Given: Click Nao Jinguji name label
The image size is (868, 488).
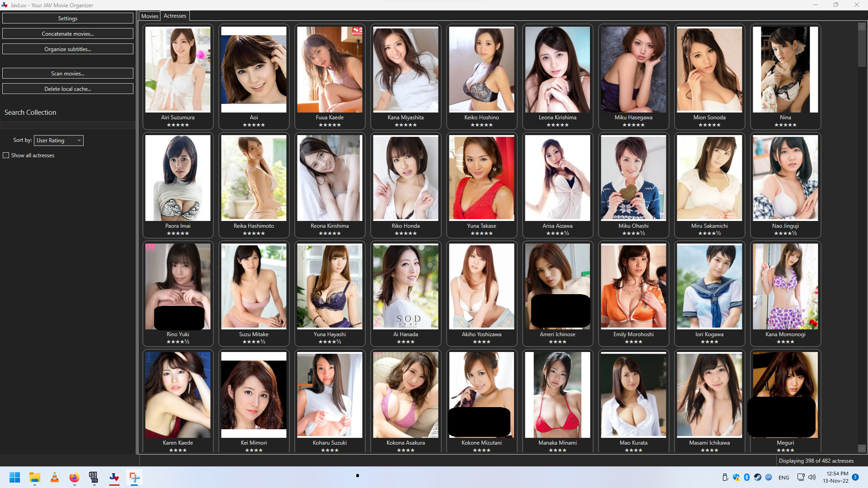Looking at the screenshot, I should (785, 226).
